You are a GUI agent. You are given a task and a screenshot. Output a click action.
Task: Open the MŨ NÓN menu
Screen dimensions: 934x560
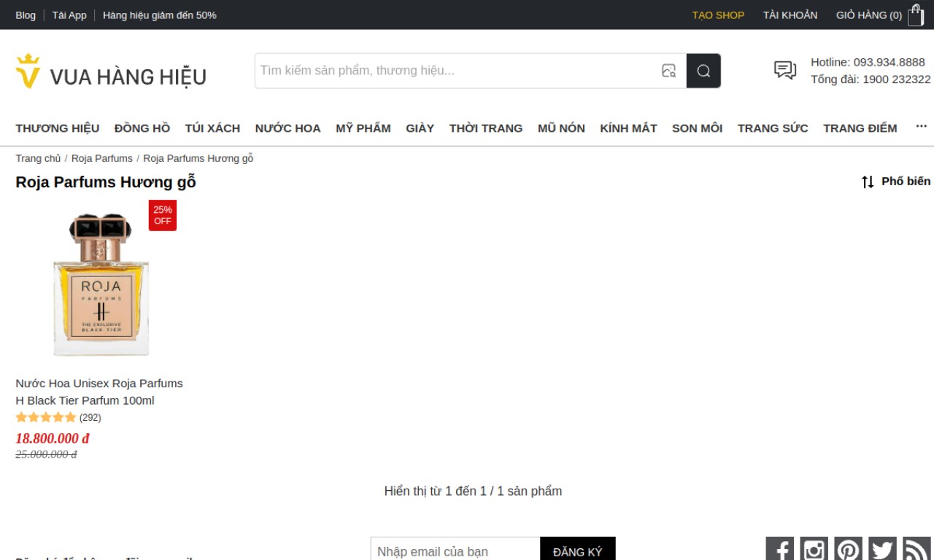[x=561, y=128]
